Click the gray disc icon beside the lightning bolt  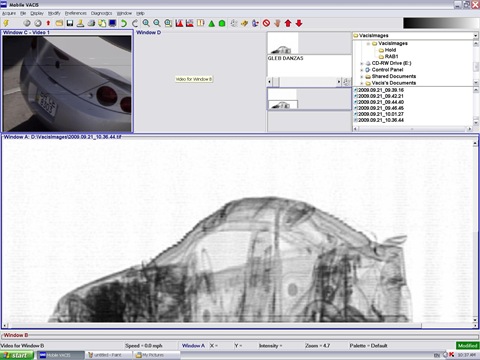point(27,23)
